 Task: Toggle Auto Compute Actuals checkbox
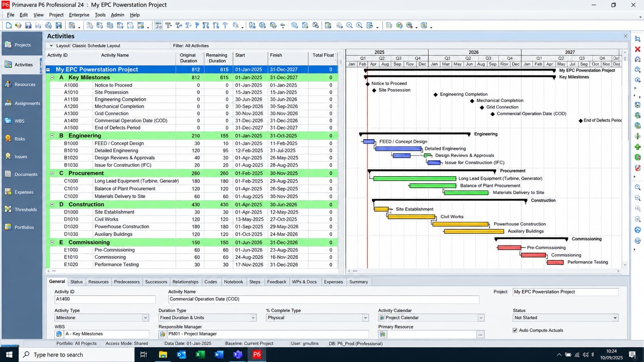(x=515, y=330)
